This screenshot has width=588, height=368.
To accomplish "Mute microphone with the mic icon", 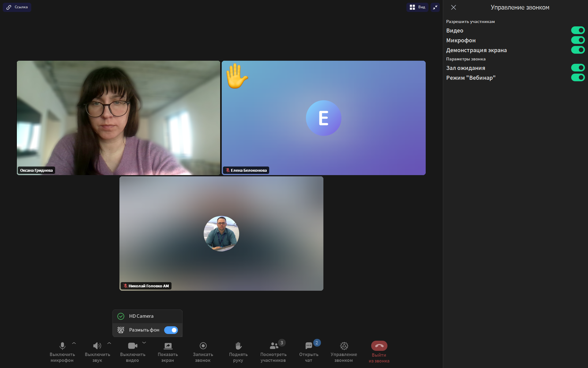I will pyautogui.click(x=62, y=346).
